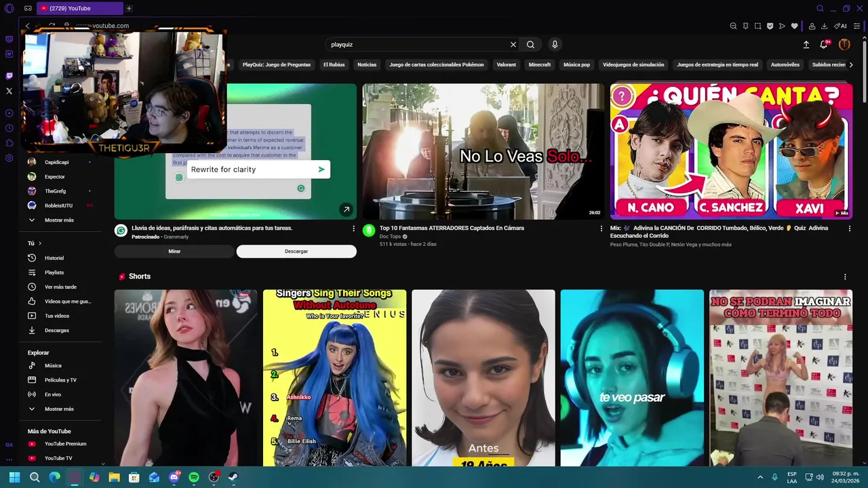Open the ¿Quién Canta? mix thumbnail
The width and height of the screenshot is (868, 488).
[x=731, y=151]
